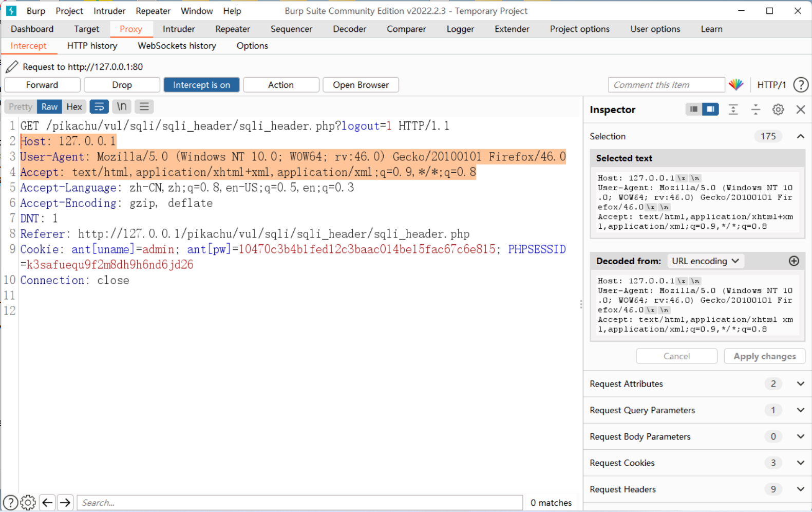This screenshot has height=512, width=812.
Task: Click the Cookie header line in request
Action: [x=293, y=257]
